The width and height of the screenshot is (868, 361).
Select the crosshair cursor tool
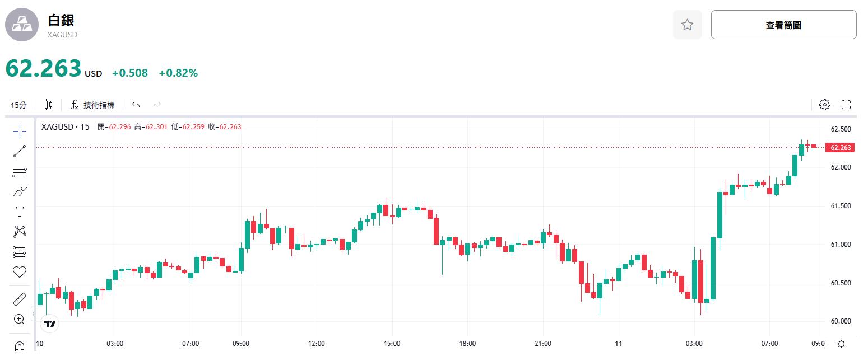click(20, 132)
